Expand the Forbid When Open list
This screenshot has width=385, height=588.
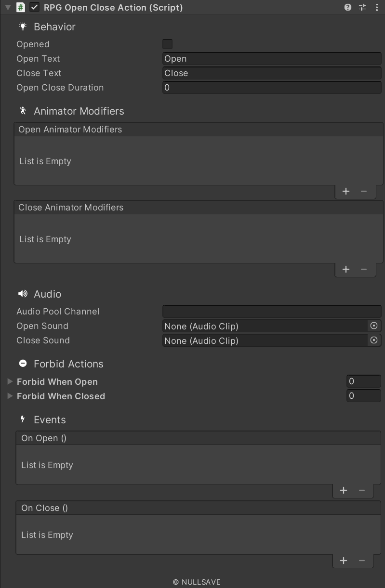point(10,382)
